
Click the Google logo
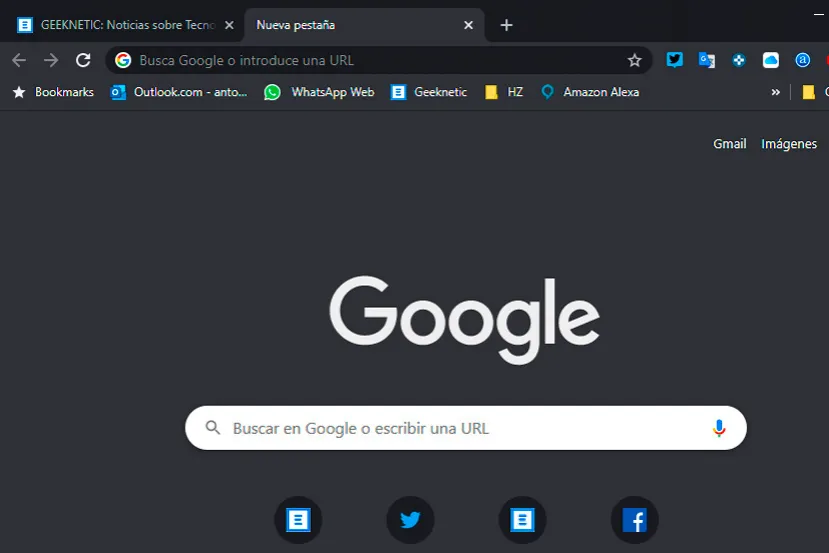click(464, 319)
